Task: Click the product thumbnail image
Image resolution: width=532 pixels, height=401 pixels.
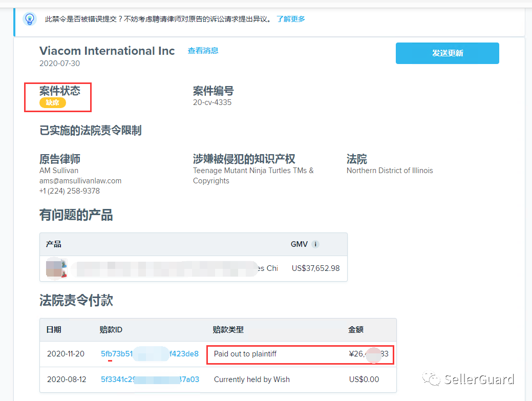Action: click(56, 268)
